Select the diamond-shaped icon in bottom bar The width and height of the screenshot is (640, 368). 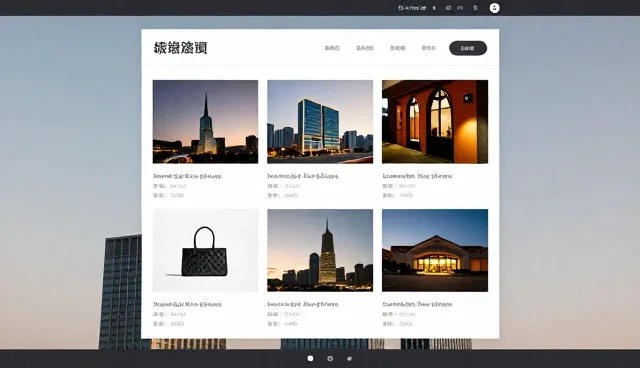tap(349, 358)
